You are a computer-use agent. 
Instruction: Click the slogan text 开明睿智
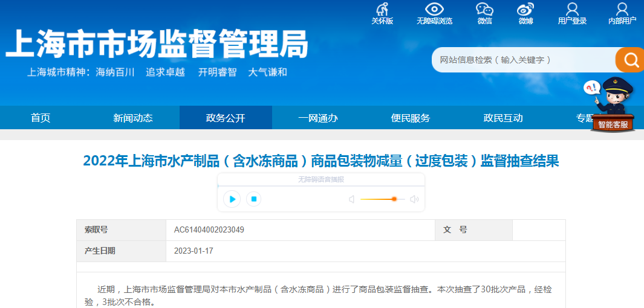pos(217,72)
